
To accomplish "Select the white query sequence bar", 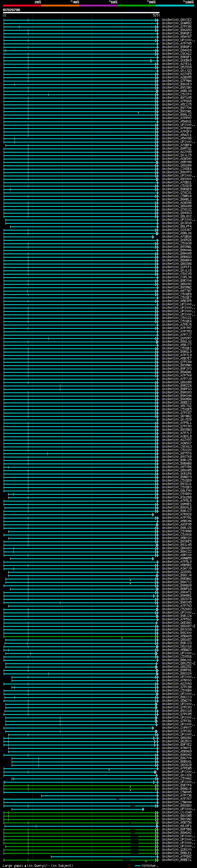I will coord(81,12).
